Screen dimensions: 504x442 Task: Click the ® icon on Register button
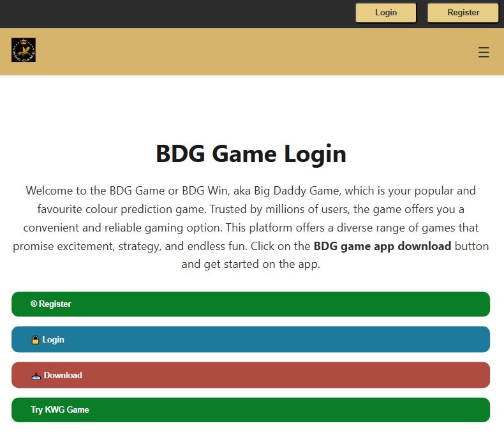tap(34, 304)
